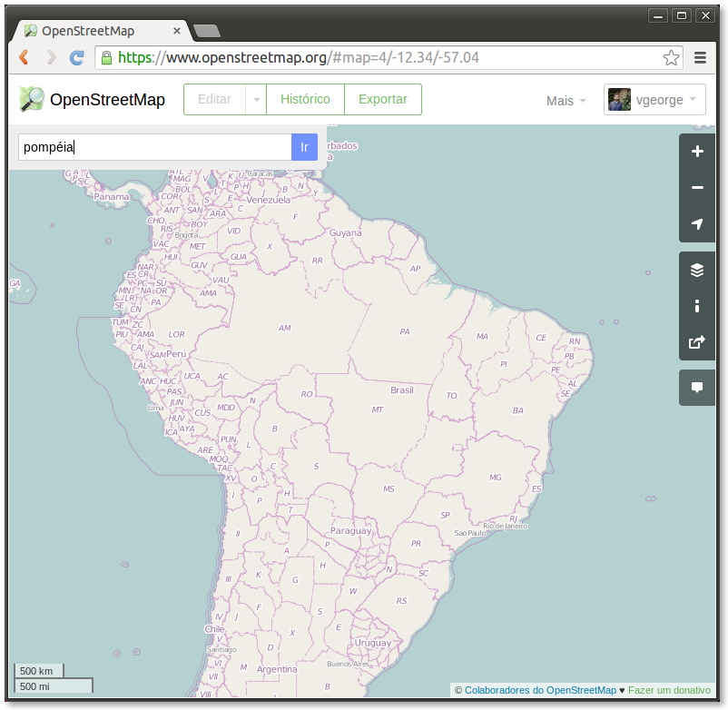This screenshot has height=710, width=728.
Task: Click the MG state label on map
Action: tap(495, 477)
